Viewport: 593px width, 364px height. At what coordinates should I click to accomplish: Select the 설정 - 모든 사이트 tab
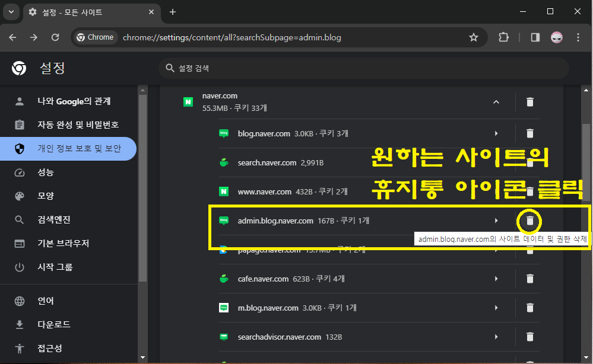pos(92,12)
